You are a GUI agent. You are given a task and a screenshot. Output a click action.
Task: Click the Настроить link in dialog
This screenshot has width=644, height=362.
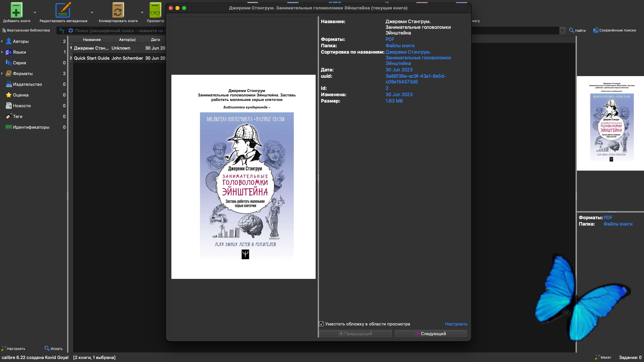click(x=456, y=324)
